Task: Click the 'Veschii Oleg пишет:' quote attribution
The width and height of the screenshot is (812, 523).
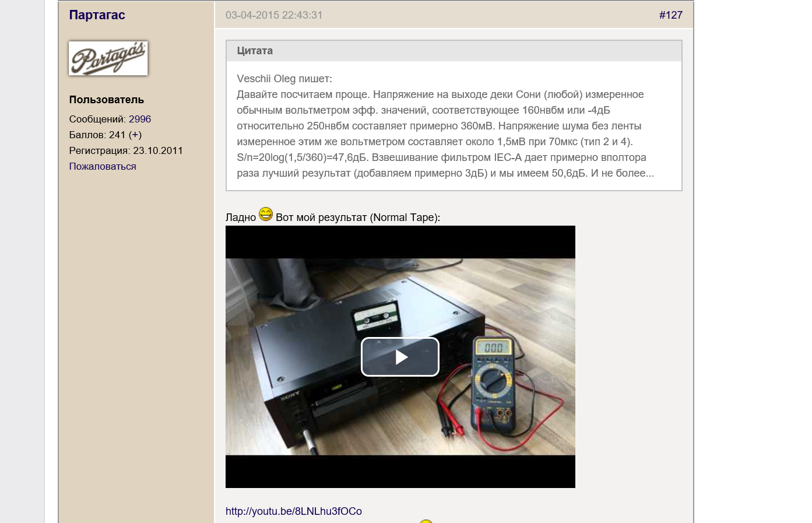Action: (284, 79)
